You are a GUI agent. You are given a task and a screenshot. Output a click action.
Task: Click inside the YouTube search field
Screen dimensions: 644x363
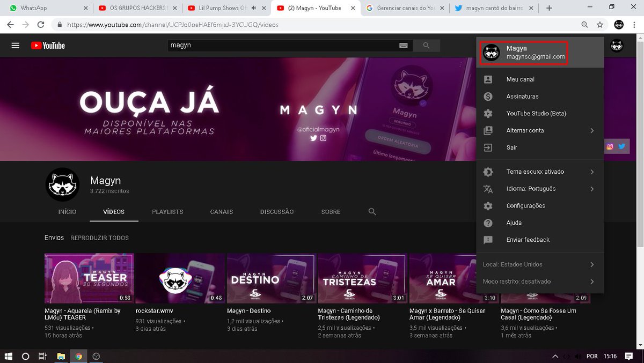pos(282,46)
